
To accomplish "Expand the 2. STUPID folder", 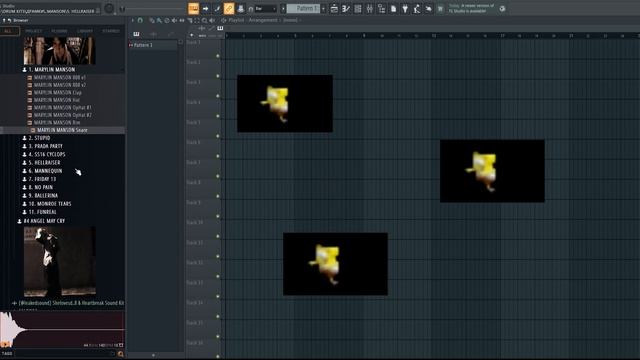I will point(39,138).
